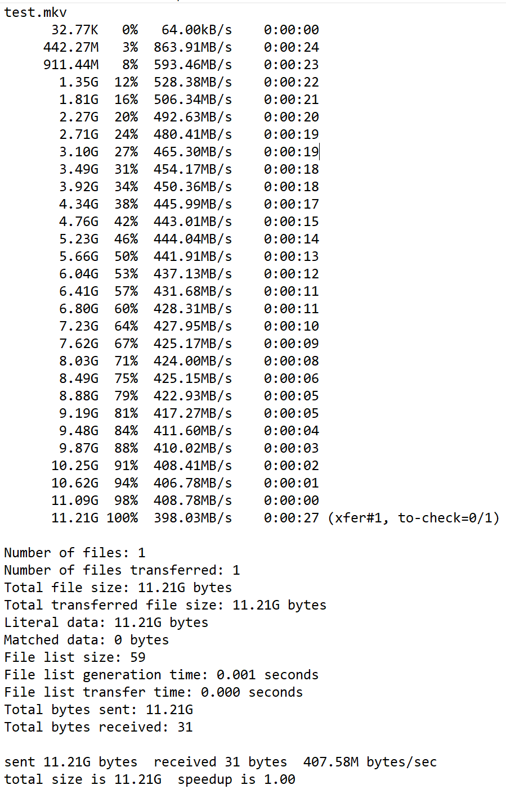This screenshot has height=812, width=506.
Task: Click the 'speedup is 1.00' text
Action: pos(236,779)
